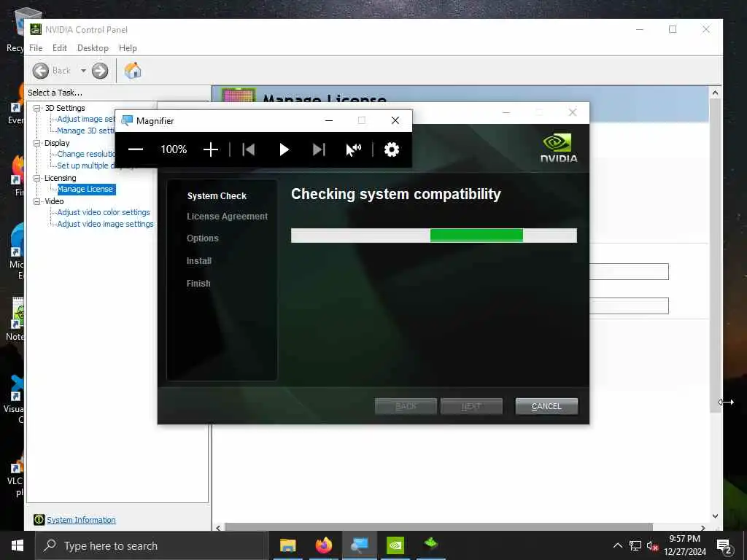Viewport: 747px width, 560px height.
Task: Skip to next sentence in Magnifier
Action: point(319,149)
